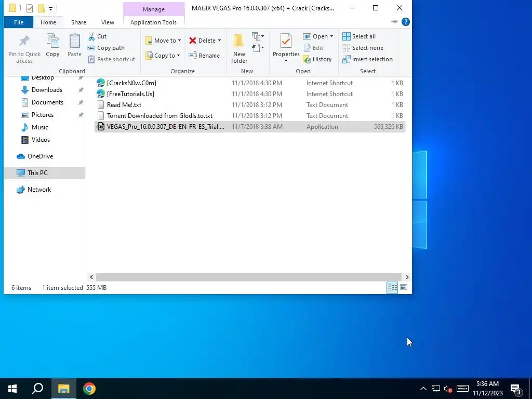Expand the Properties dropdown arrow
532x399 pixels.
point(286,61)
